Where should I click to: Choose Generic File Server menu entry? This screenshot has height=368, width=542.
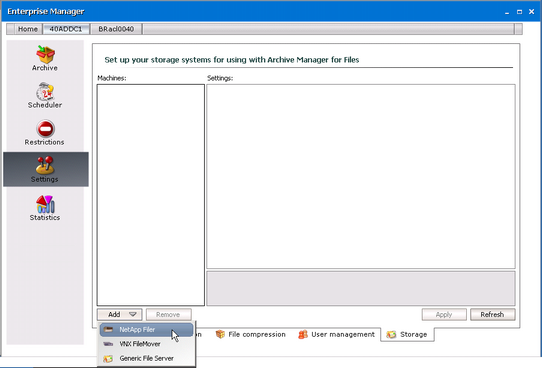(x=147, y=358)
